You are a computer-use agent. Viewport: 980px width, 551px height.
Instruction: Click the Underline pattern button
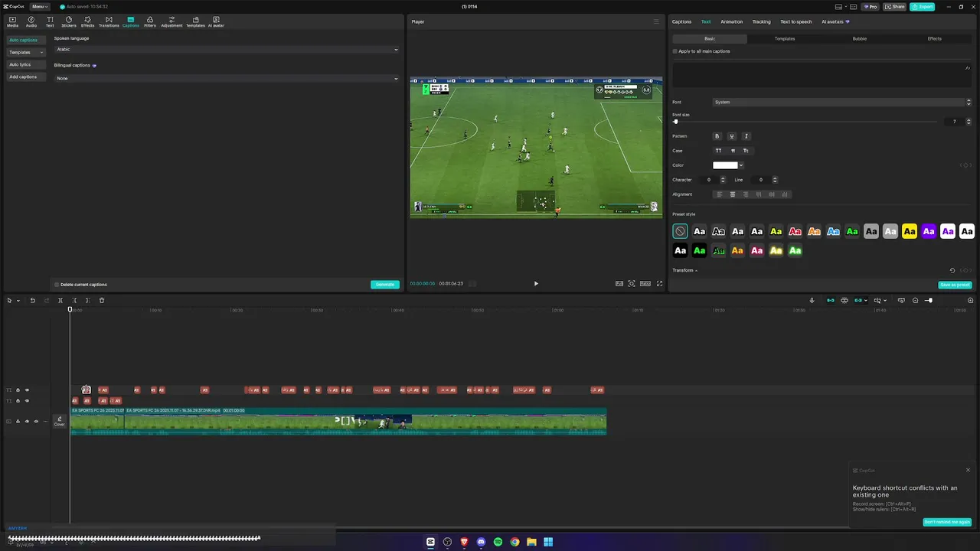point(732,136)
